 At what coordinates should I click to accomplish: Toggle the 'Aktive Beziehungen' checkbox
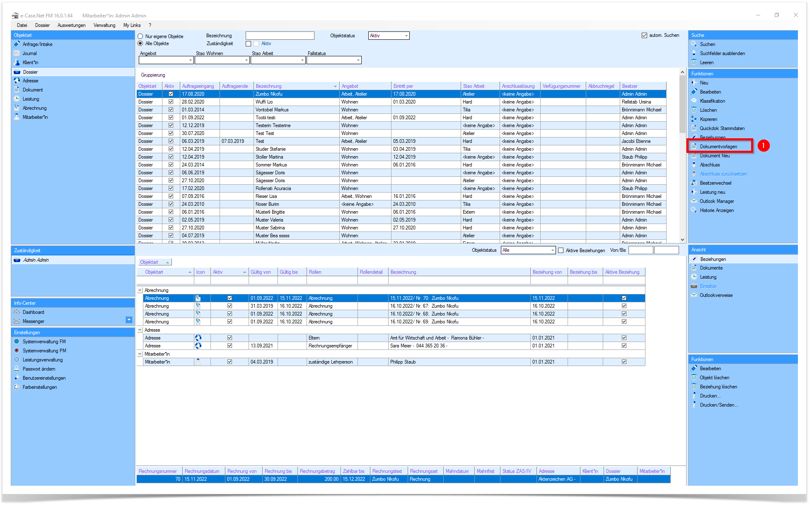pyautogui.click(x=561, y=250)
